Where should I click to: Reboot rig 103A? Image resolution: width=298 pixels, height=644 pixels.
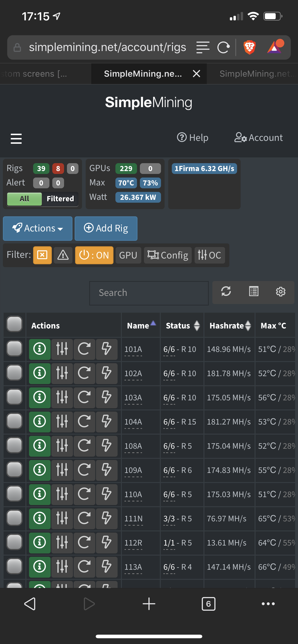(84, 397)
